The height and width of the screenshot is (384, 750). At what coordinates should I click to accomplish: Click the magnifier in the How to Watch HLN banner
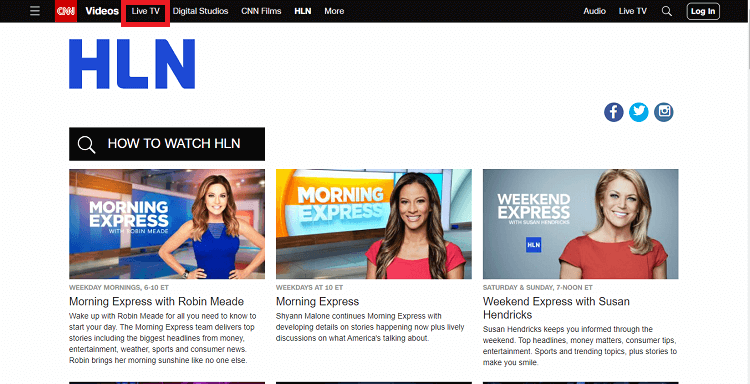[x=86, y=144]
